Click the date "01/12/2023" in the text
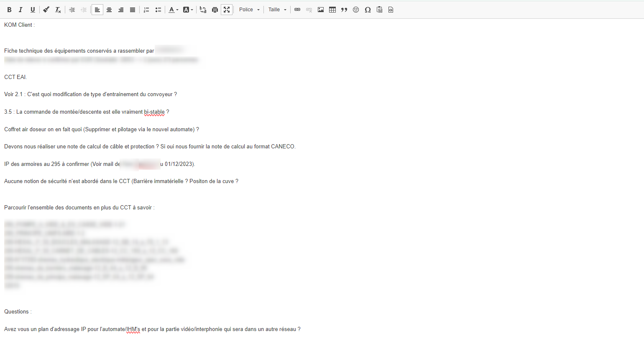This screenshot has height=354, width=644. pyautogui.click(x=179, y=164)
